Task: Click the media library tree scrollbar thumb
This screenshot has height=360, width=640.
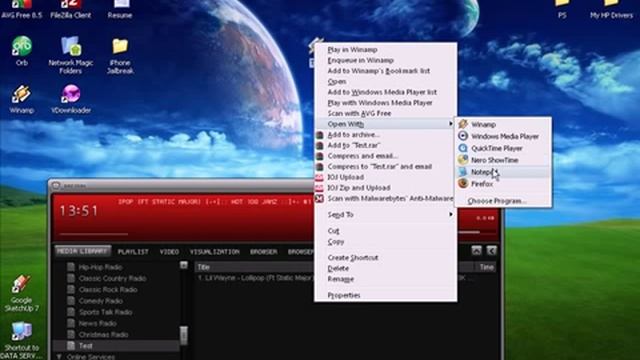Action: click(x=184, y=335)
